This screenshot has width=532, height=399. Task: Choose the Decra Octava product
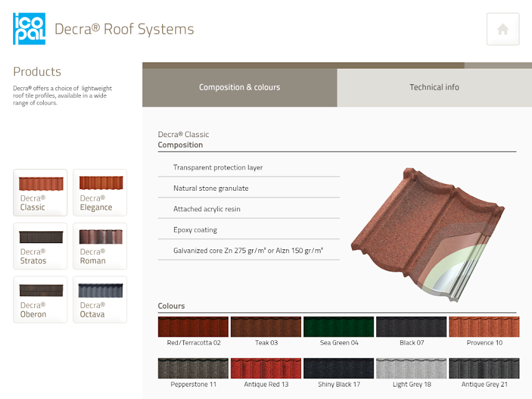click(100, 300)
